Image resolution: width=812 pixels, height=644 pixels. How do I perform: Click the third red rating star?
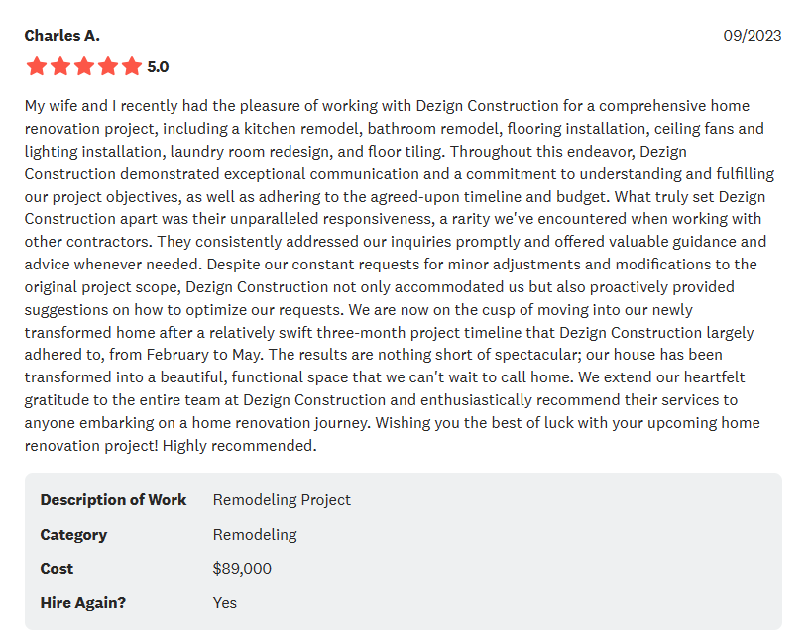click(x=84, y=66)
